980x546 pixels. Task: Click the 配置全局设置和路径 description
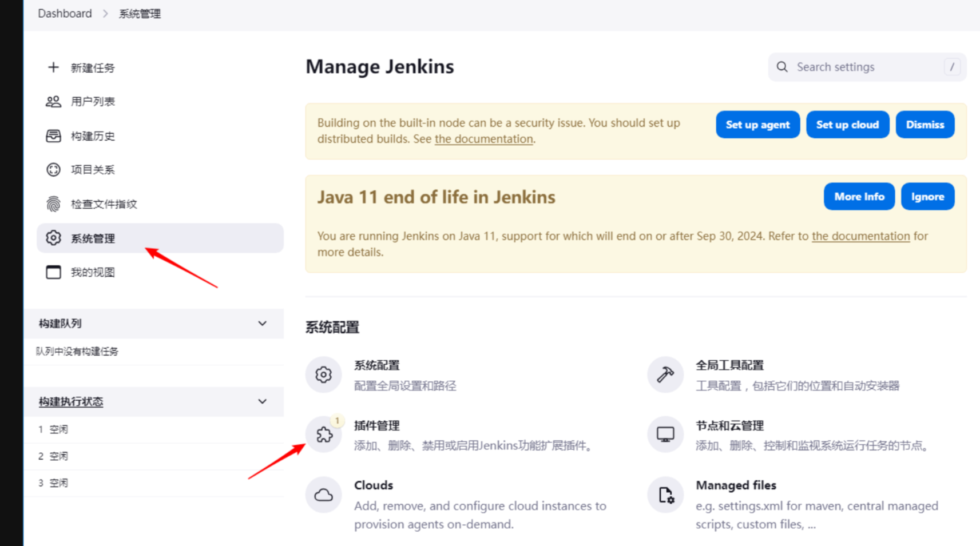coord(405,386)
